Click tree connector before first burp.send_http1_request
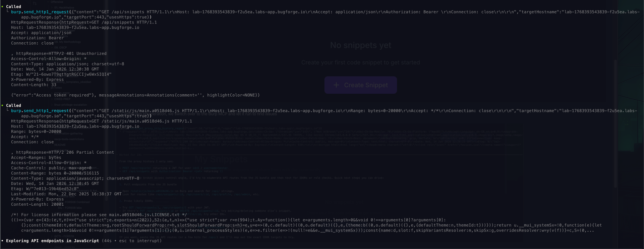 [x=8, y=12]
